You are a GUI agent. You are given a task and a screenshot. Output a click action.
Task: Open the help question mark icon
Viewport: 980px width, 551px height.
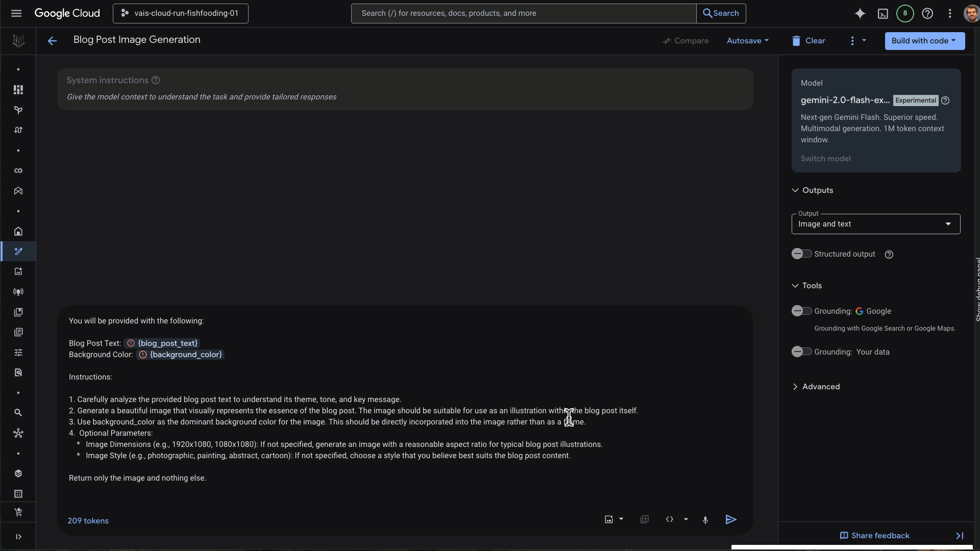coord(927,14)
